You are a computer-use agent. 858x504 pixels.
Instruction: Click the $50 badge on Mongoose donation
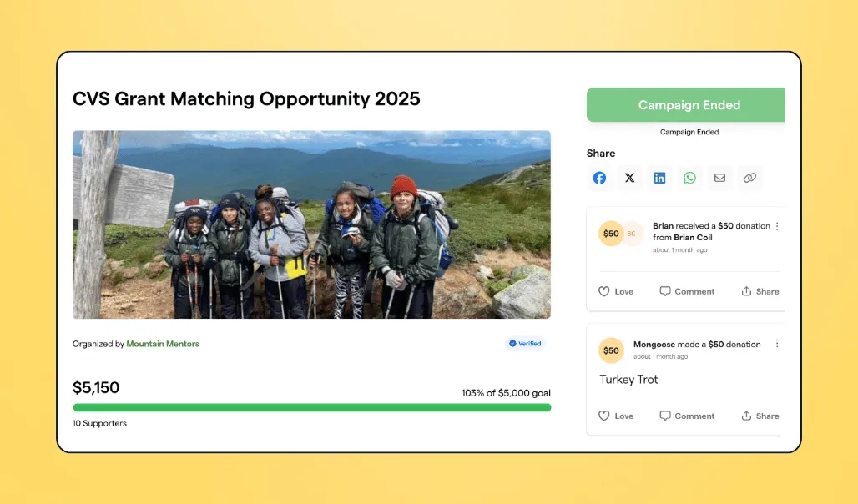(x=611, y=350)
